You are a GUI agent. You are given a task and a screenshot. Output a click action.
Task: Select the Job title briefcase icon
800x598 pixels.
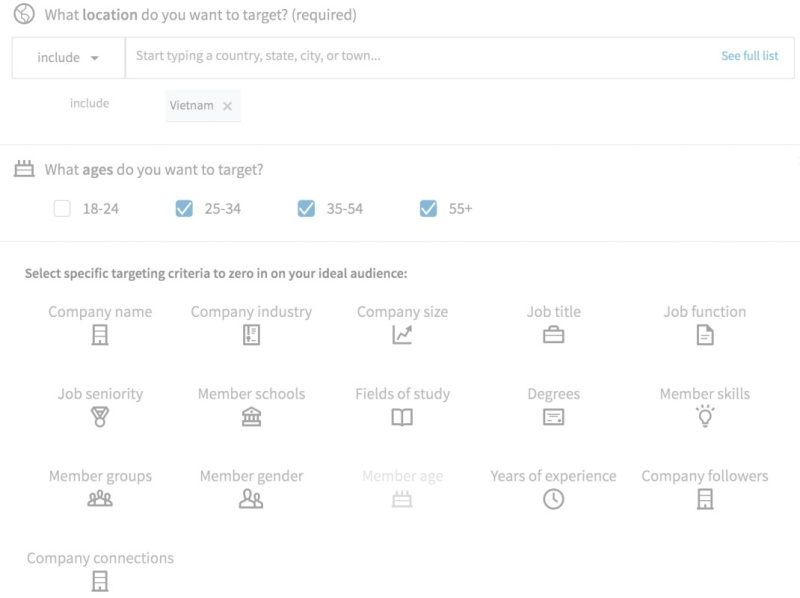(554, 335)
